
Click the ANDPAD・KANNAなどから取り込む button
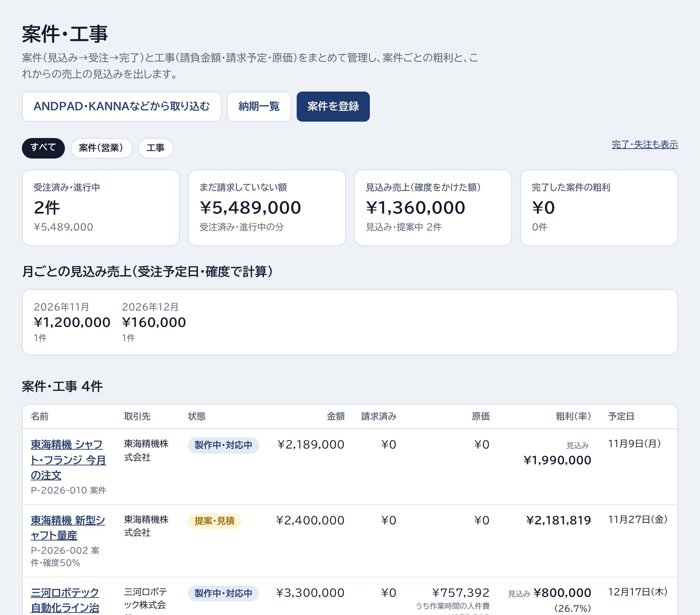point(122,107)
